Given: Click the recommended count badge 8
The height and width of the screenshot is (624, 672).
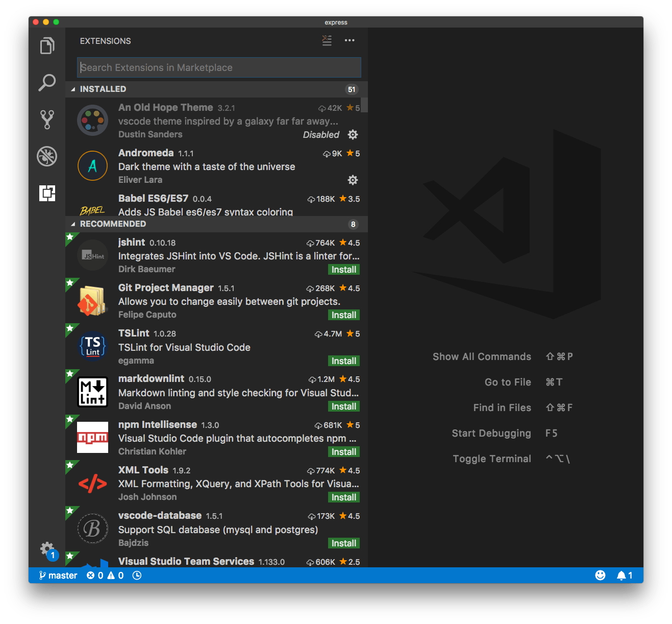Looking at the screenshot, I should (x=353, y=224).
